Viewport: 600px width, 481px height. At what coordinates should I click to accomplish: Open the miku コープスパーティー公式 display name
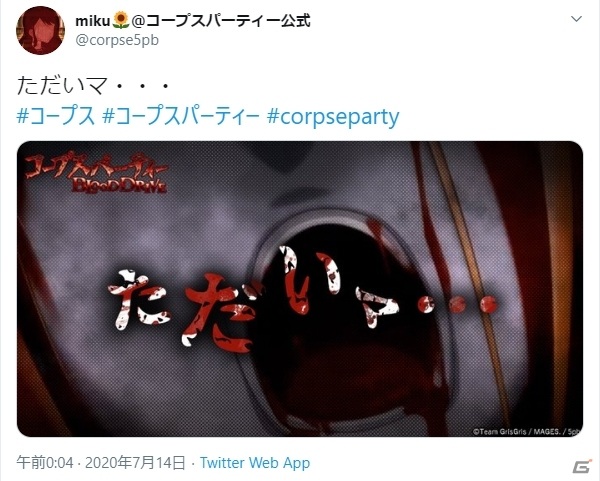tap(192, 21)
